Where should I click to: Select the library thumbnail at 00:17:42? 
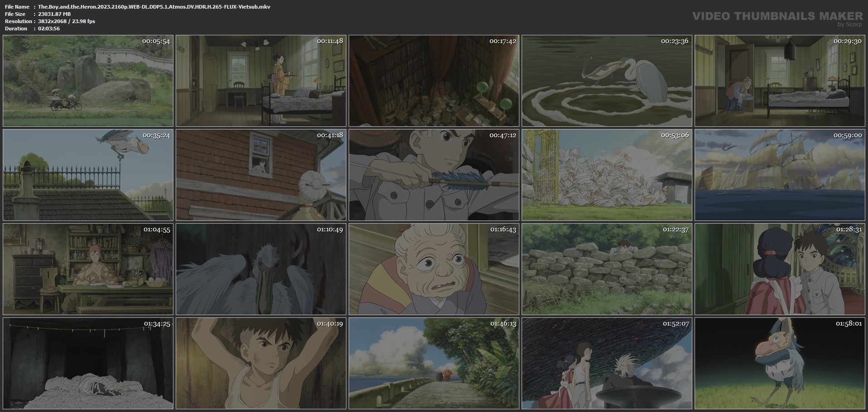coord(434,81)
